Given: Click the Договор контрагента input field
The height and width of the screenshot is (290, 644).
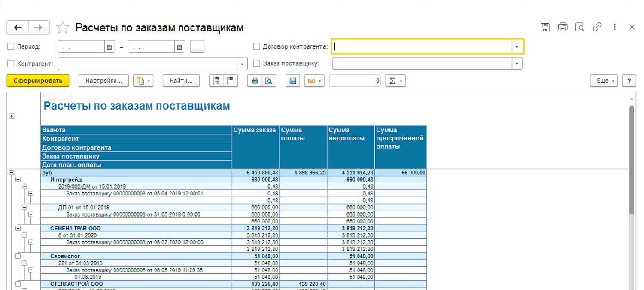Looking at the screenshot, I should pyautogui.click(x=422, y=46).
